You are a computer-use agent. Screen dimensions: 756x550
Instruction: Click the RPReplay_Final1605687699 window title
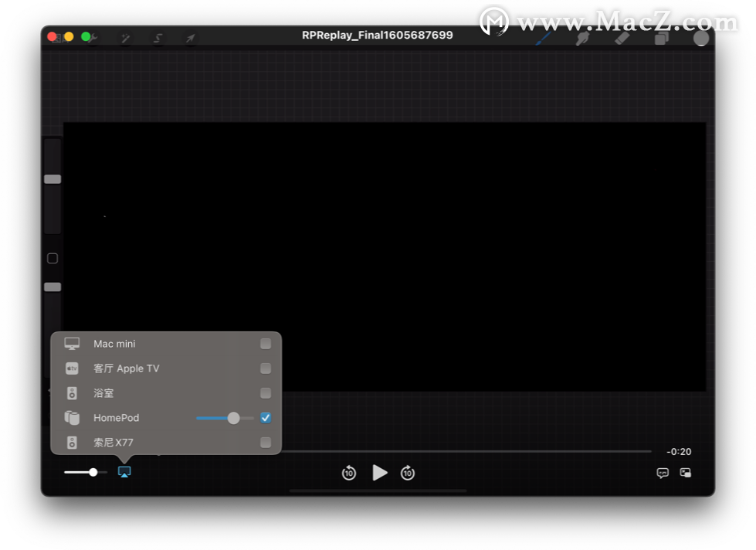click(378, 36)
